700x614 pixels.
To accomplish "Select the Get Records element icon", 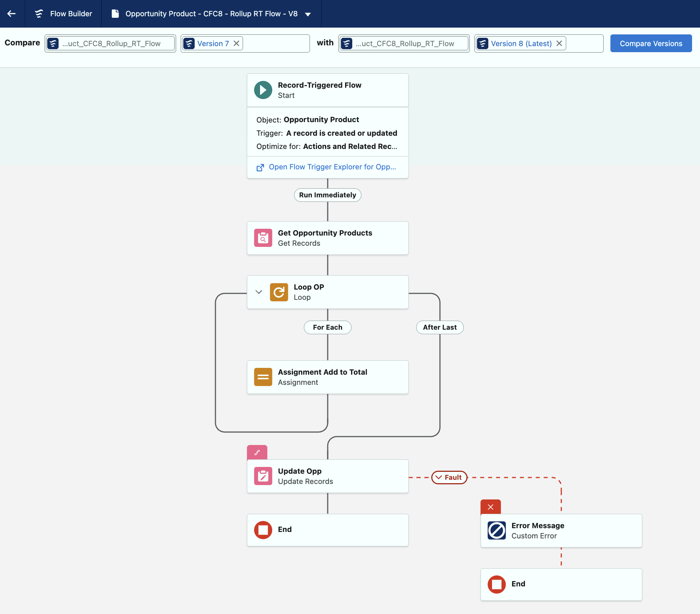I will pyautogui.click(x=263, y=238).
